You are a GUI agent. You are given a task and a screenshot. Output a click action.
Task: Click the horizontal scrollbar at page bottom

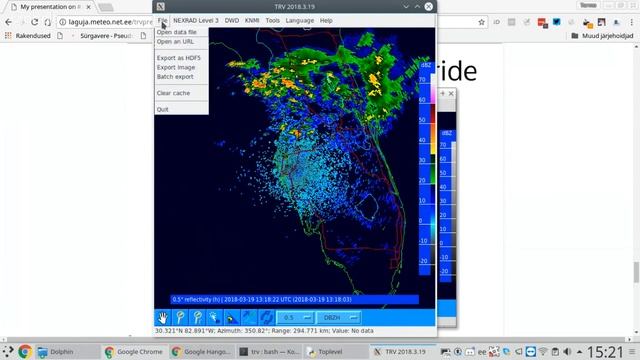pos(316,339)
